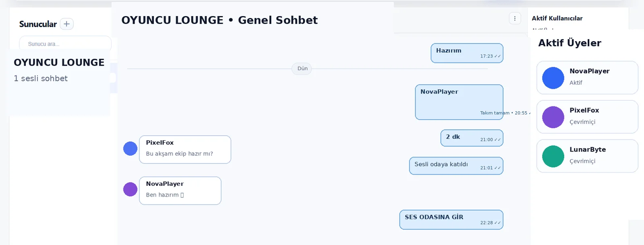Open NovaPlayer's blue avatar in member list
This screenshot has width=644, height=245.
(553, 78)
